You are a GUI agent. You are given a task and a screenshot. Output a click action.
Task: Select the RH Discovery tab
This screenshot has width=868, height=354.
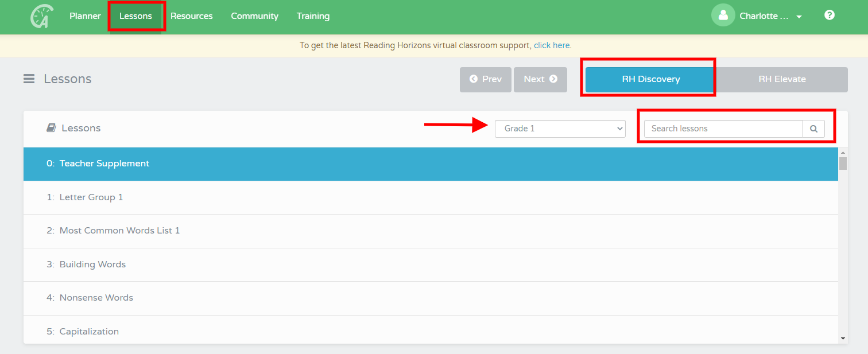[x=651, y=79]
